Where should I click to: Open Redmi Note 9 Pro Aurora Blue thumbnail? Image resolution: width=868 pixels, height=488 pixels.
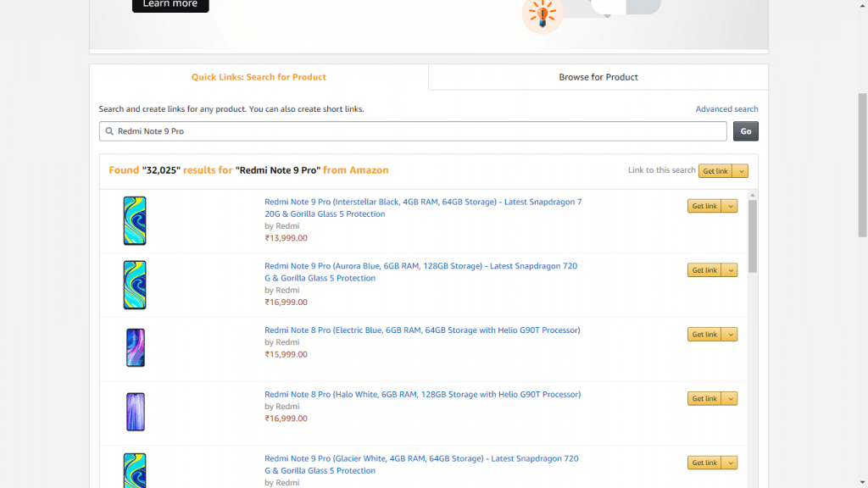(135, 285)
